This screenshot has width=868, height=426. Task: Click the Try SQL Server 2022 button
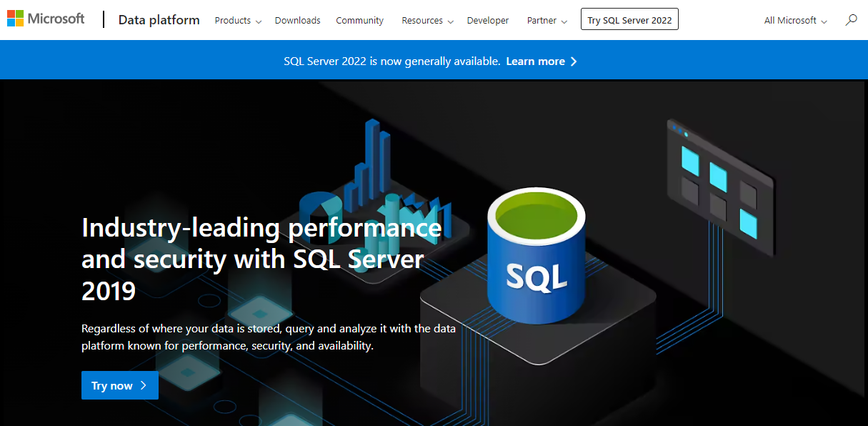pyautogui.click(x=629, y=20)
